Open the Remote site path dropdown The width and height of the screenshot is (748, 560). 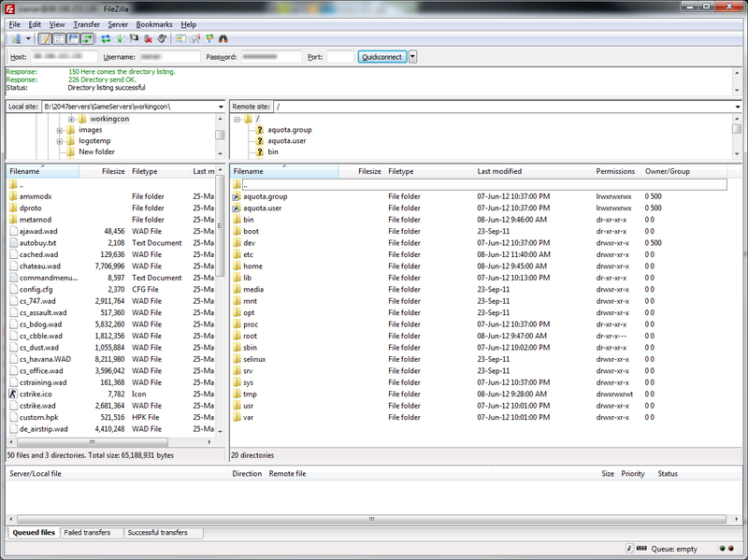[x=738, y=107]
